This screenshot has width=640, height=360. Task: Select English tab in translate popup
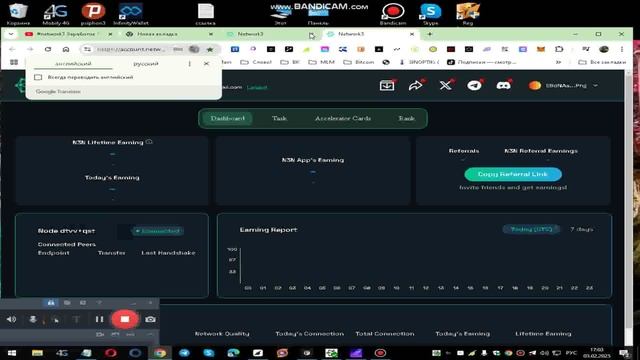(x=73, y=64)
